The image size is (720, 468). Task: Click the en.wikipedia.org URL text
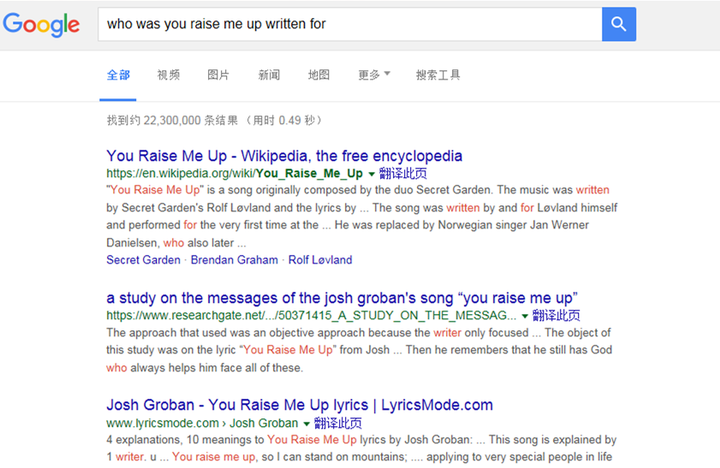(x=235, y=173)
